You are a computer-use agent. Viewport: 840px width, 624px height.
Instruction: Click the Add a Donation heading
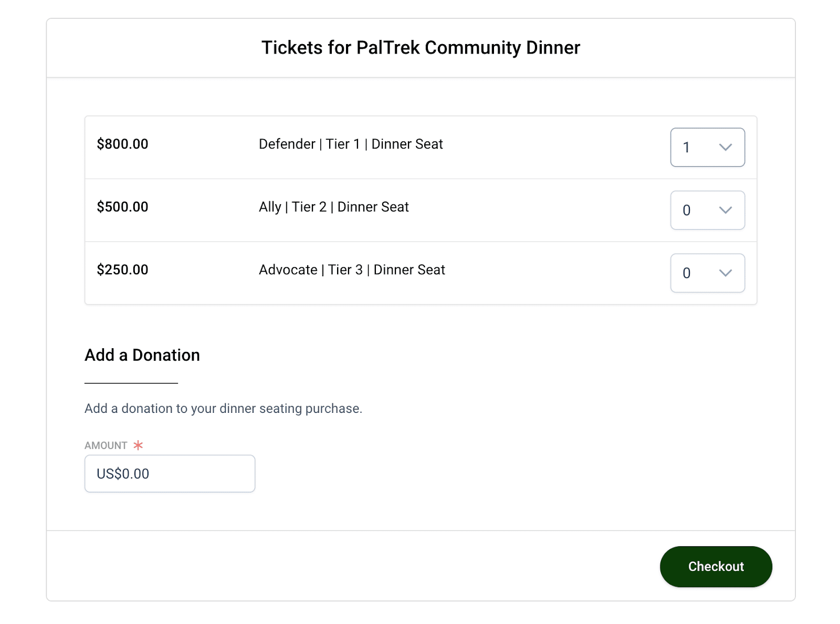(x=141, y=355)
